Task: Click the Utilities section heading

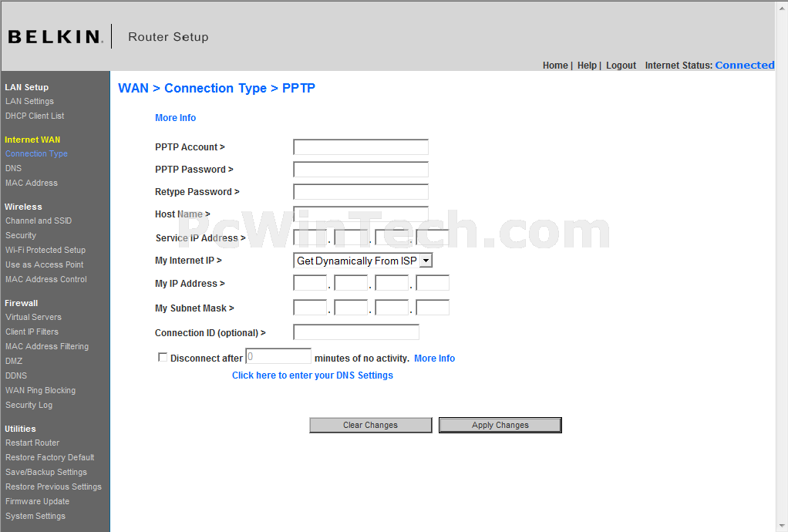Action: [20, 429]
